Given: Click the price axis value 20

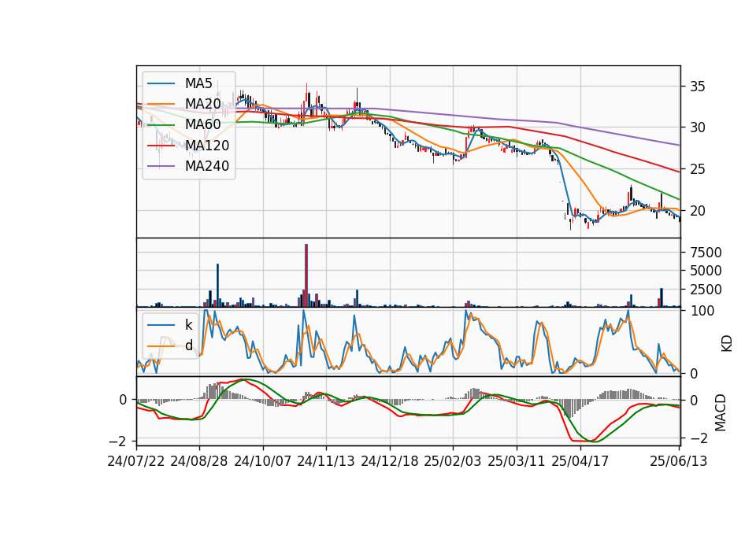Looking at the screenshot, I should point(697,211).
